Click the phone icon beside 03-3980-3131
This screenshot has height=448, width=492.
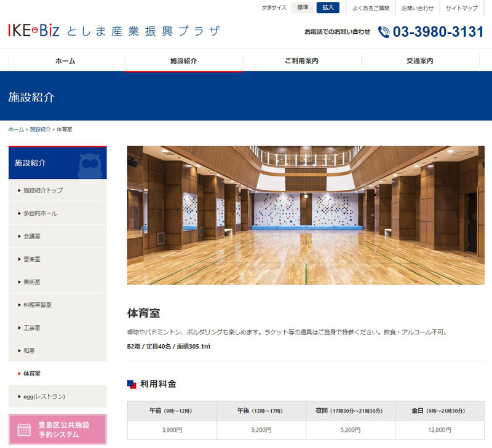point(384,32)
